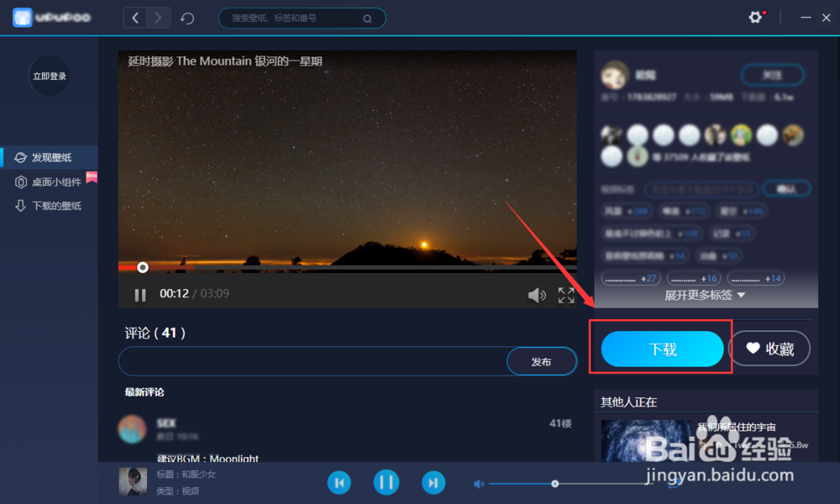Click the 评论 ( 41 ) heading

click(155, 333)
